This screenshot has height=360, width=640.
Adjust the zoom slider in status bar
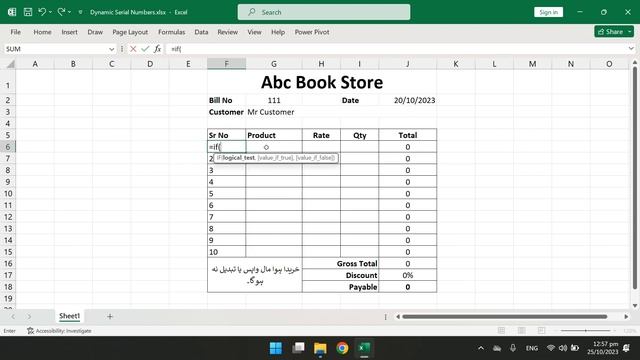(x=586, y=331)
